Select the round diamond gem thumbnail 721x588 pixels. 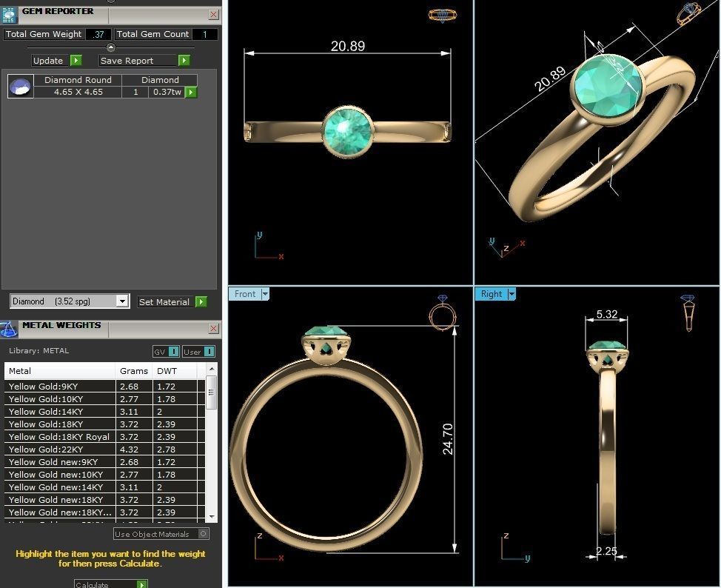[21, 86]
